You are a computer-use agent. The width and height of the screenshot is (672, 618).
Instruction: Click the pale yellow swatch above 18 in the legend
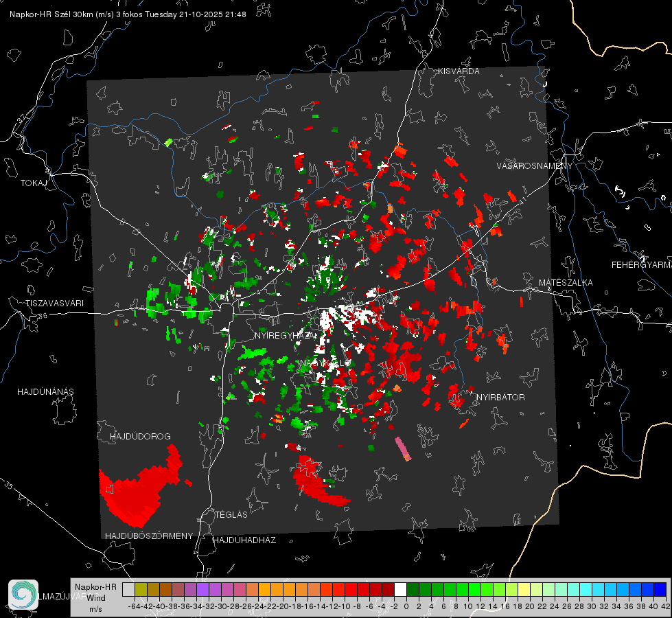pos(524,589)
